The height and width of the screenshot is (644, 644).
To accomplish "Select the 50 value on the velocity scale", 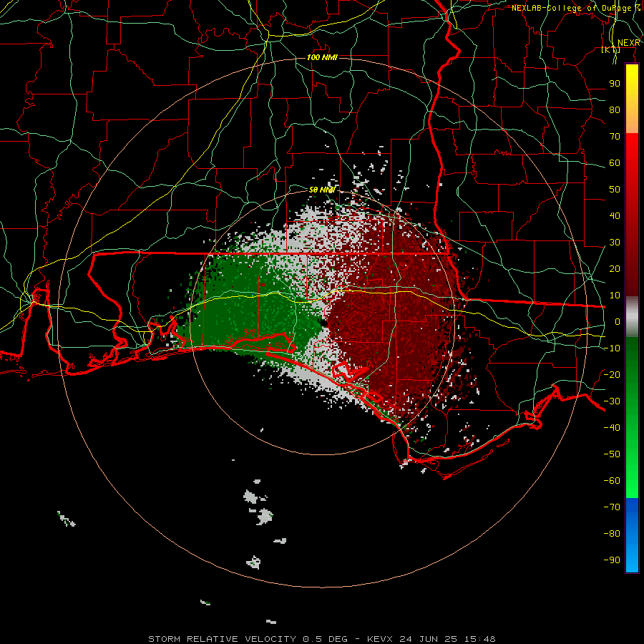I will pos(615,190).
